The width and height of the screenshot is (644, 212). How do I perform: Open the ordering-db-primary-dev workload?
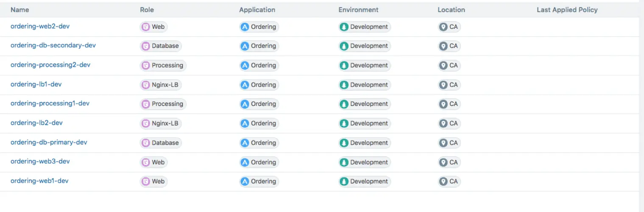49,142
